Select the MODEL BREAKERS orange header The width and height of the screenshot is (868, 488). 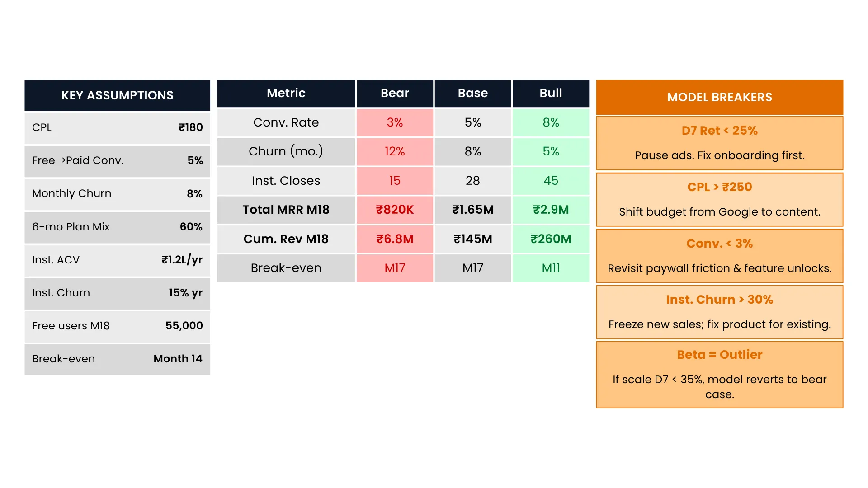pos(719,97)
